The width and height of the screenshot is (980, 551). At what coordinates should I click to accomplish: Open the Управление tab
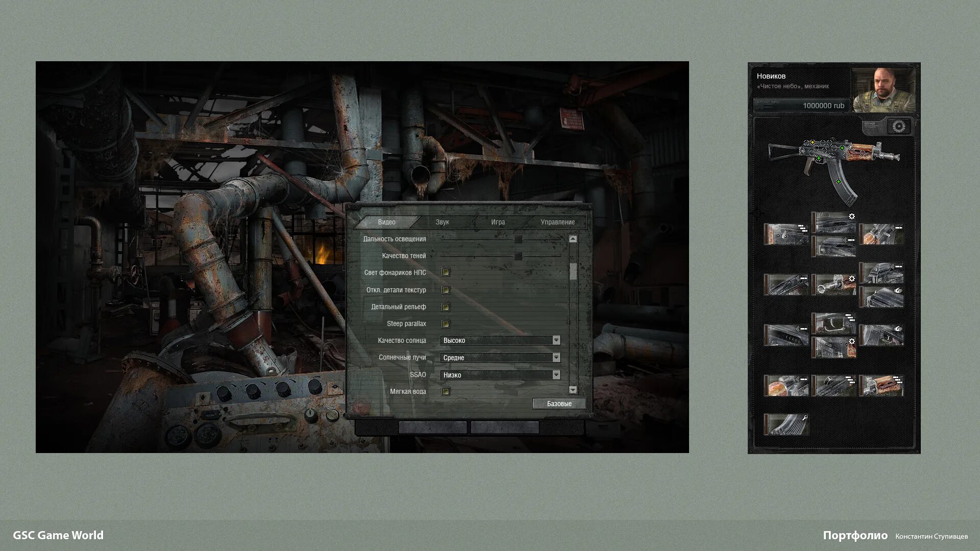coord(557,222)
